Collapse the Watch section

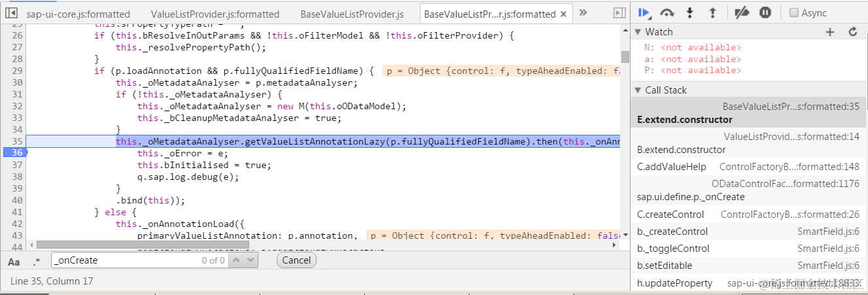[x=638, y=31]
